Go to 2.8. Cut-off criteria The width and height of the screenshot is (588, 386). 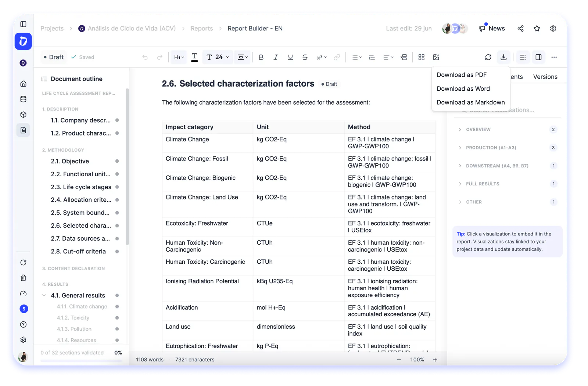point(78,252)
